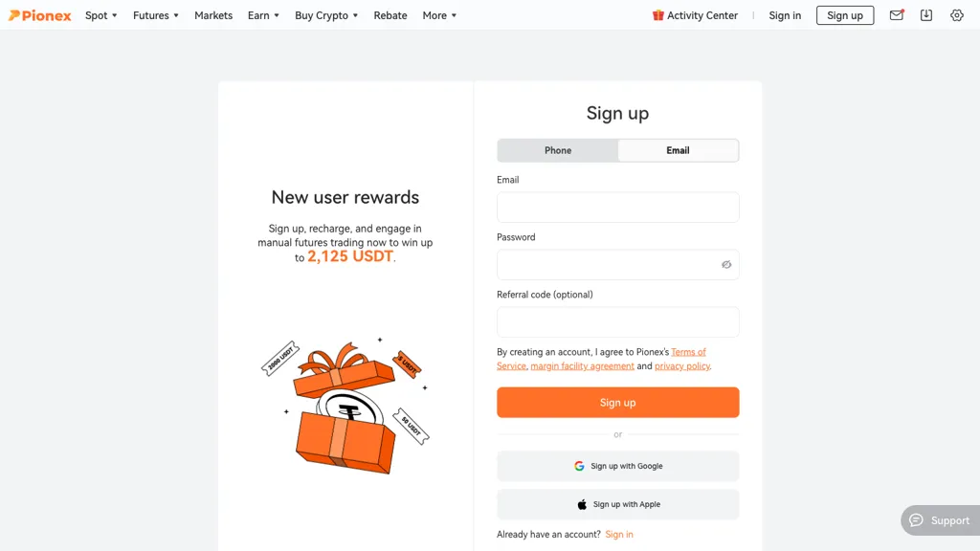Toggle password visibility eye icon

[x=726, y=265]
